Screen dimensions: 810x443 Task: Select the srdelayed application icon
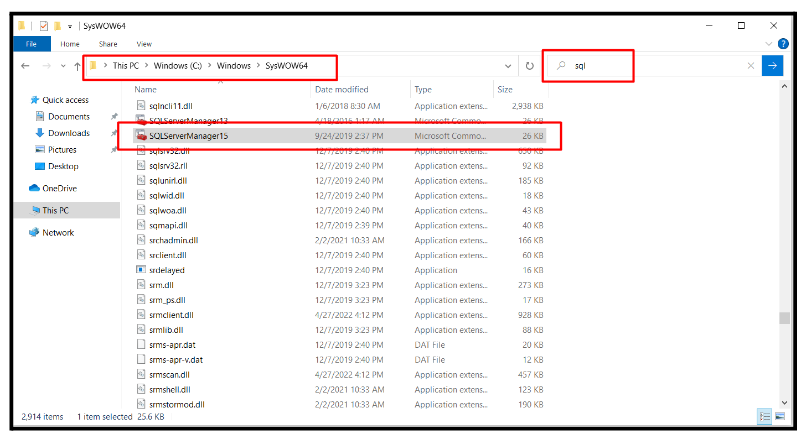[141, 270]
